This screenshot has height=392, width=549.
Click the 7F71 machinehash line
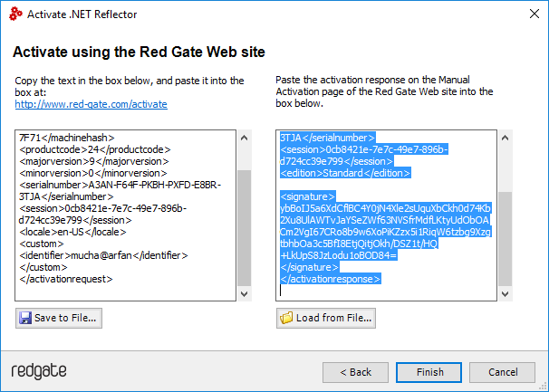click(67, 138)
